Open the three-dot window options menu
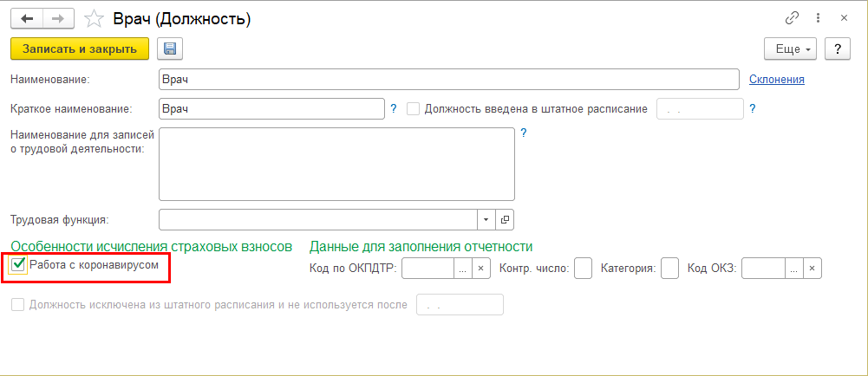This screenshot has height=376, width=868. (815, 18)
